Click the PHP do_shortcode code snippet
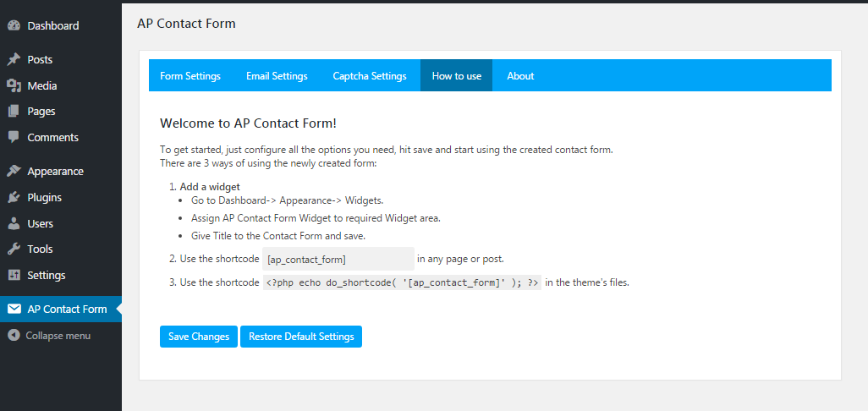 403,282
